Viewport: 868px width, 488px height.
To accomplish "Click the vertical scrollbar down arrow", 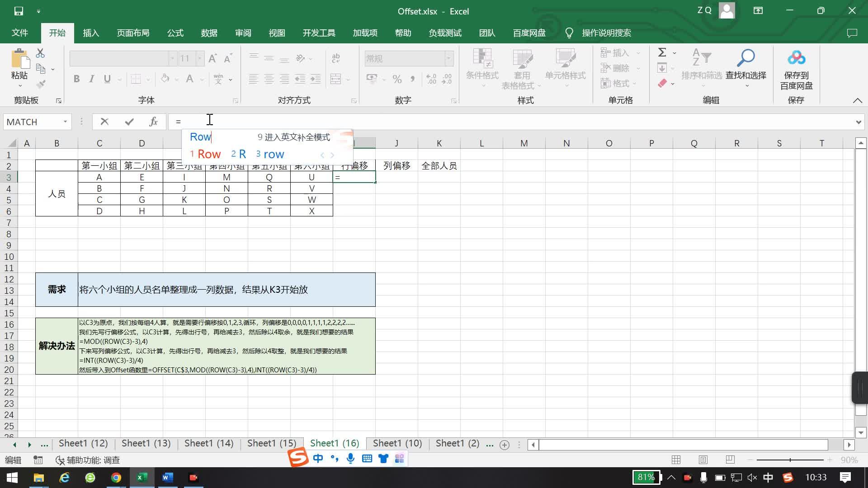I will tap(861, 432).
